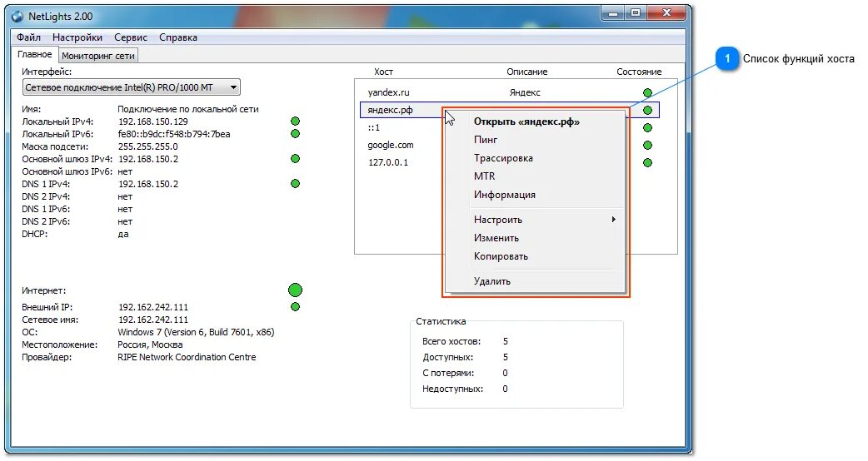Maximize the NetLights window

(x=636, y=14)
